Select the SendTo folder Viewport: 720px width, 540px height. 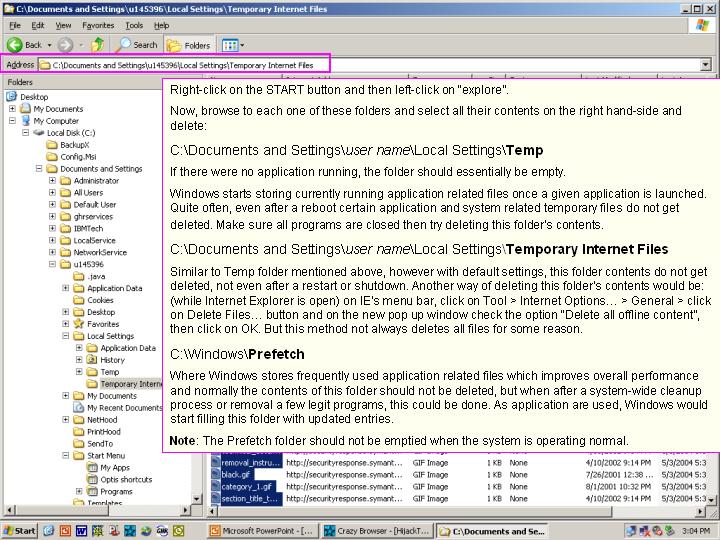pyautogui.click(x=100, y=444)
